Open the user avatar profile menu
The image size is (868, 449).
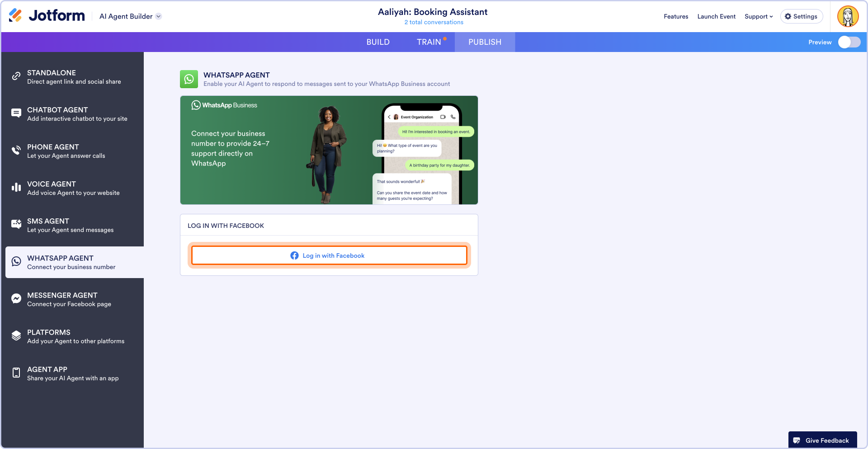(848, 16)
